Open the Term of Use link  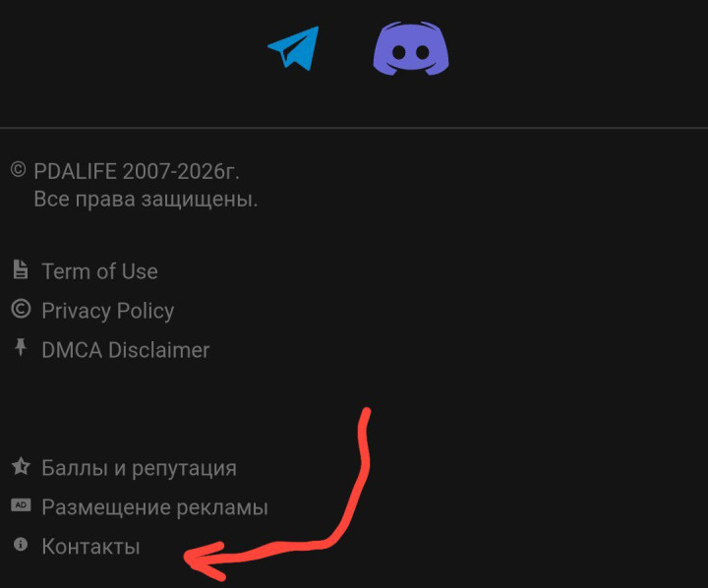[x=99, y=271]
